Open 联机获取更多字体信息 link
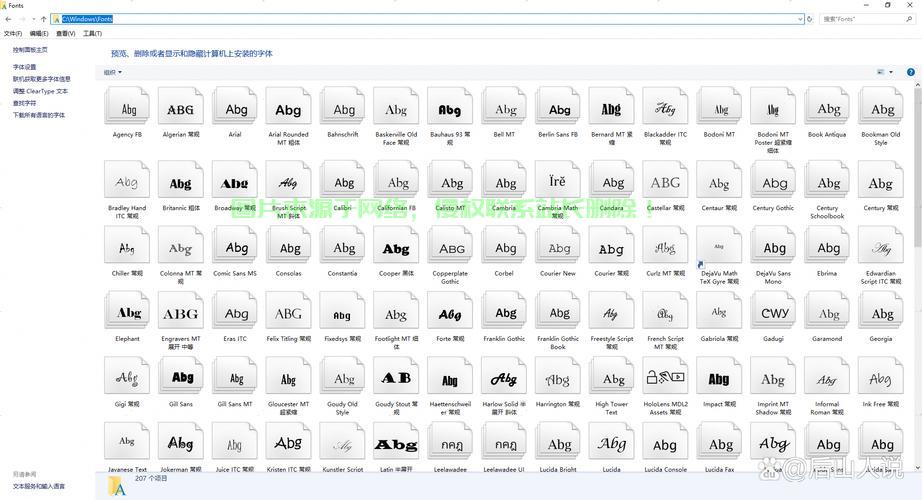 coord(42,79)
